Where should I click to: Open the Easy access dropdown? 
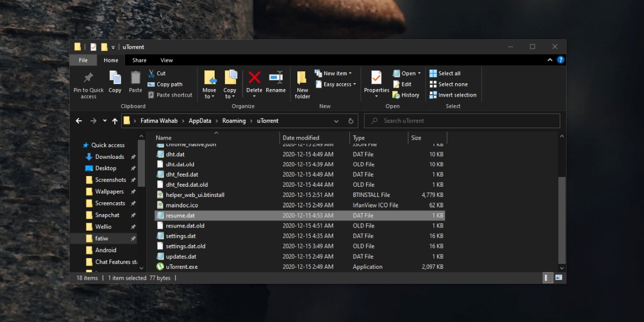[x=335, y=84]
